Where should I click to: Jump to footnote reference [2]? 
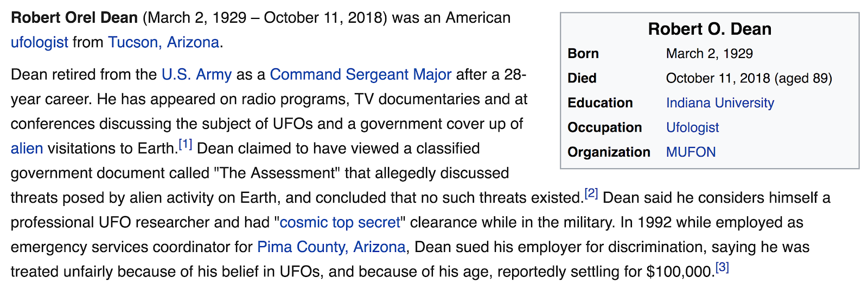point(591,194)
